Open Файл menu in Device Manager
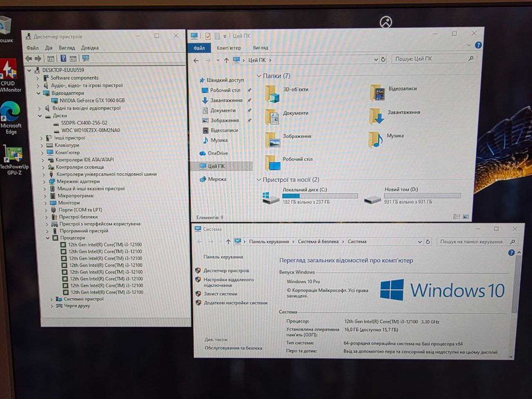532x399 pixels. (33, 48)
